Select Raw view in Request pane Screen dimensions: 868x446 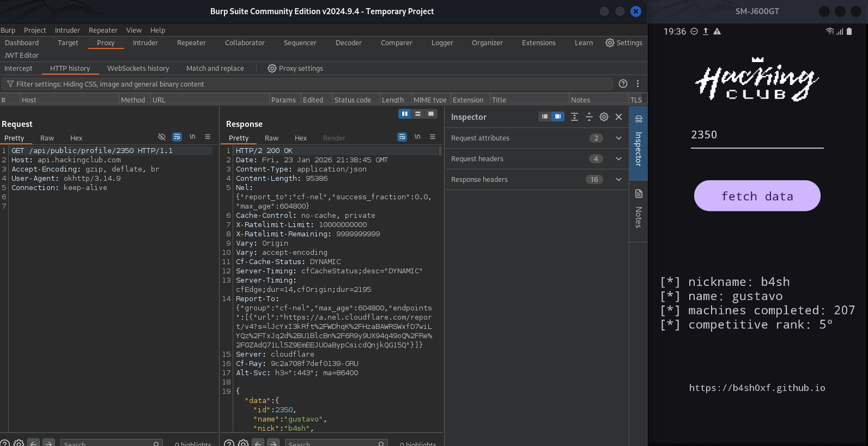coord(47,138)
